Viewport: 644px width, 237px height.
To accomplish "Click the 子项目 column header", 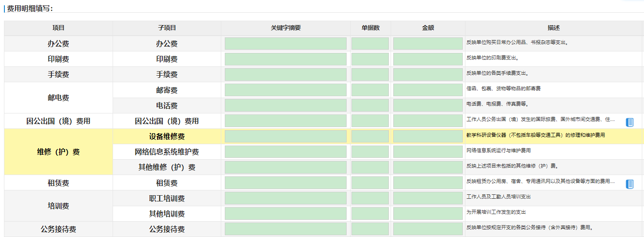I will (167, 28).
